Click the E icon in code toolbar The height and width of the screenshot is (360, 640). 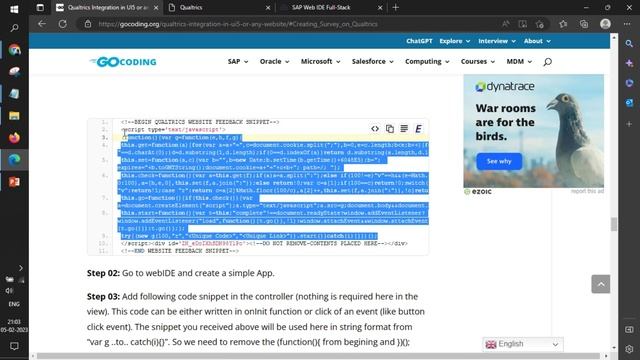click(418, 129)
